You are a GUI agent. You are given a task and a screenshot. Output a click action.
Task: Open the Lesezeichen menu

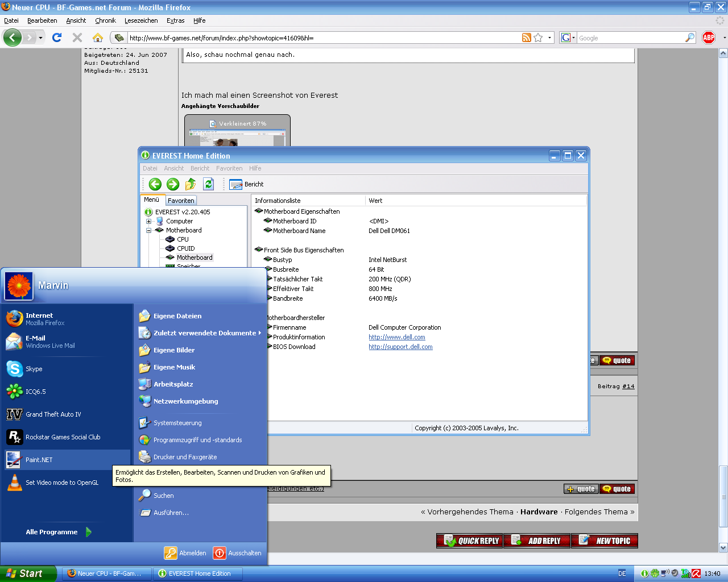(x=141, y=20)
